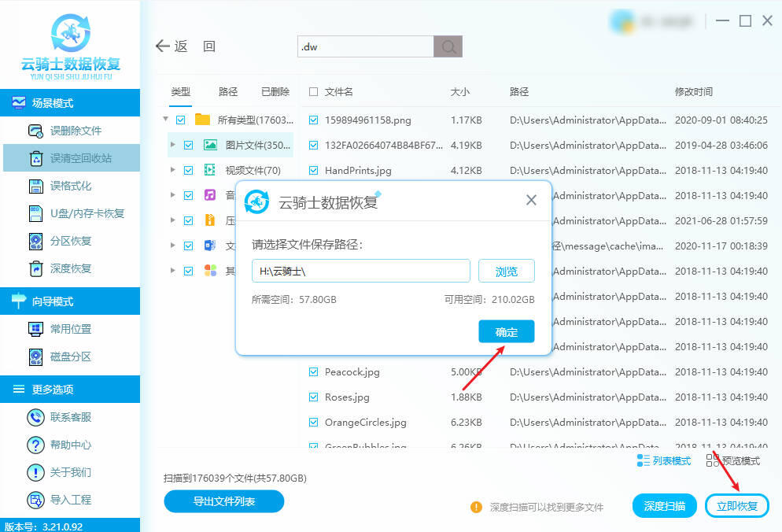Image resolution: width=782 pixels, height=532 pixels.
Task: Click the document type icon
Action: (210, 246)
